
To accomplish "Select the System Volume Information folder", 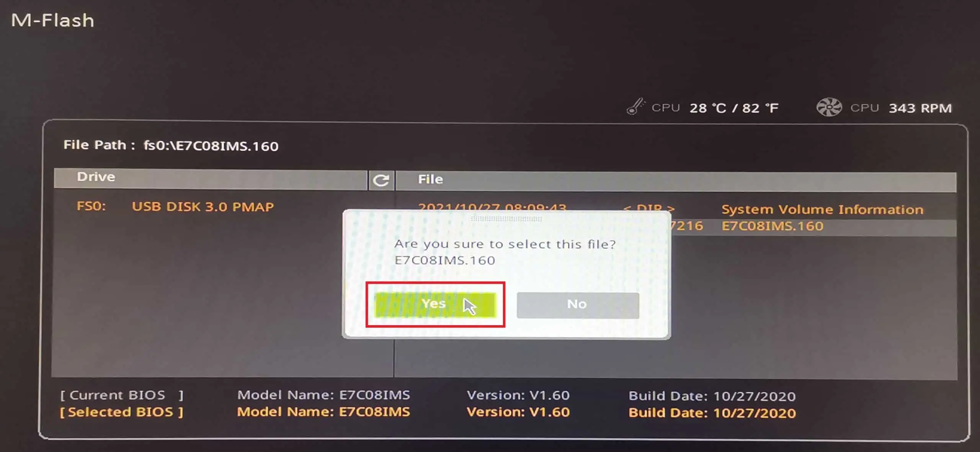I will click(x=822, y=210).
